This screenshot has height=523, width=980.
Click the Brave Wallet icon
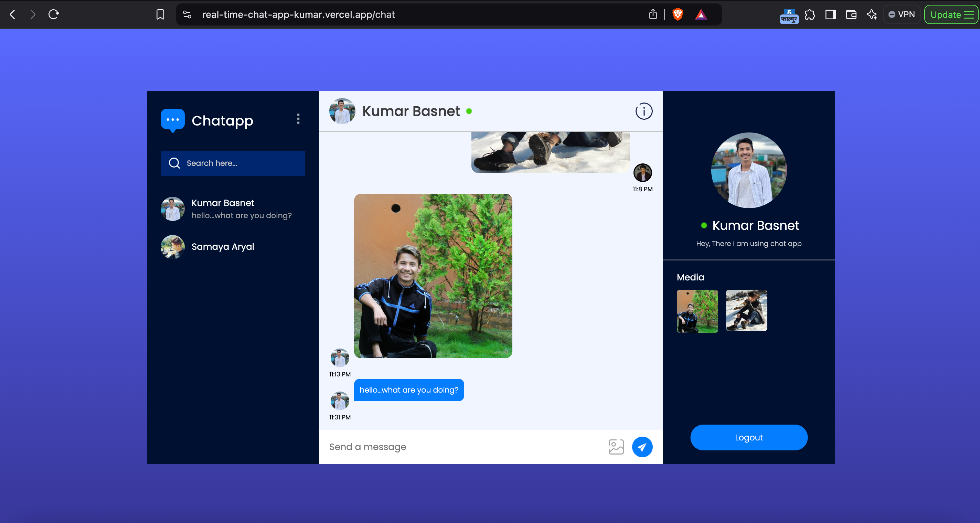[x=851, y=15]
